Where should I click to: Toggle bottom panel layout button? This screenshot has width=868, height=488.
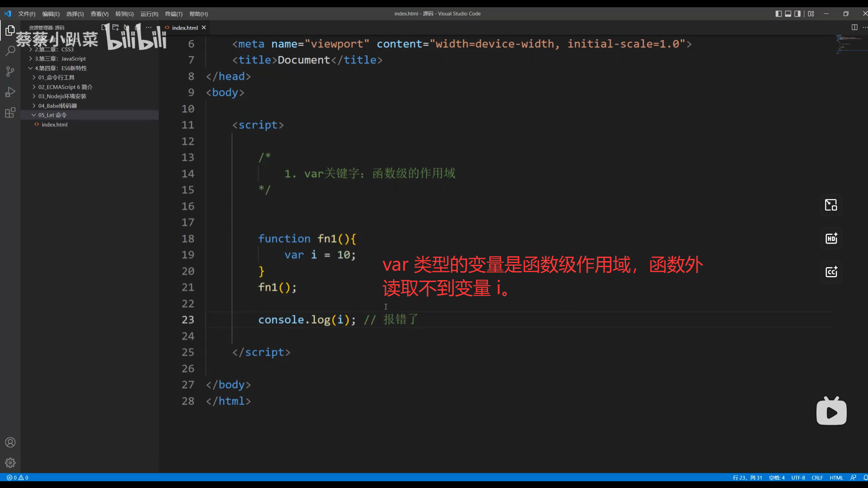pyautogui.click(x=788, y=14)
